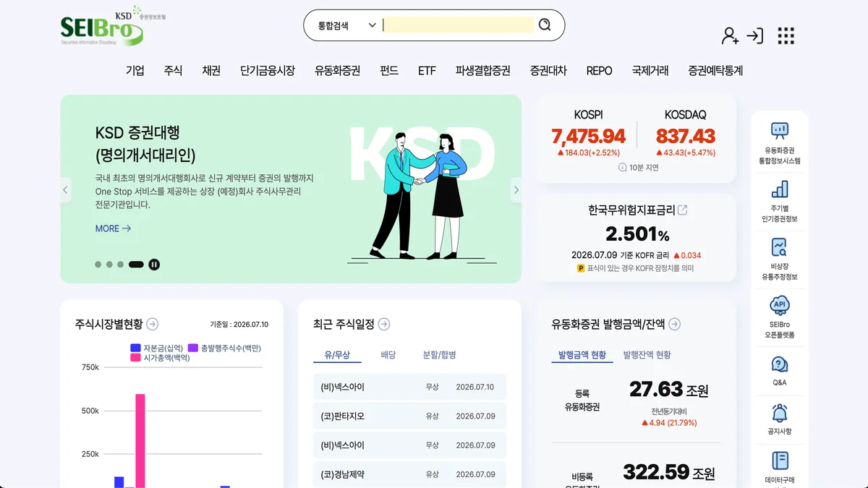Click the search magnifier icon

pos(545,25)
